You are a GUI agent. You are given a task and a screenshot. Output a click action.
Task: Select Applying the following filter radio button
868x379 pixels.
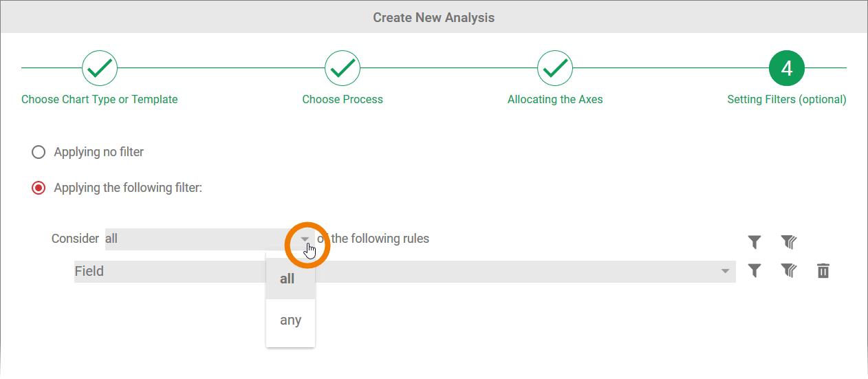coord(39,188)
